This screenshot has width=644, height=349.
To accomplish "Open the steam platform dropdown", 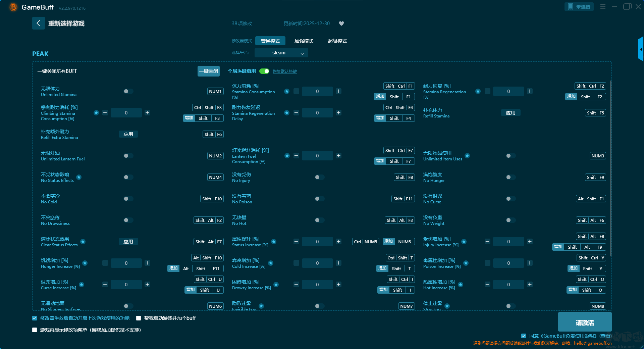I will click(281, 53).
